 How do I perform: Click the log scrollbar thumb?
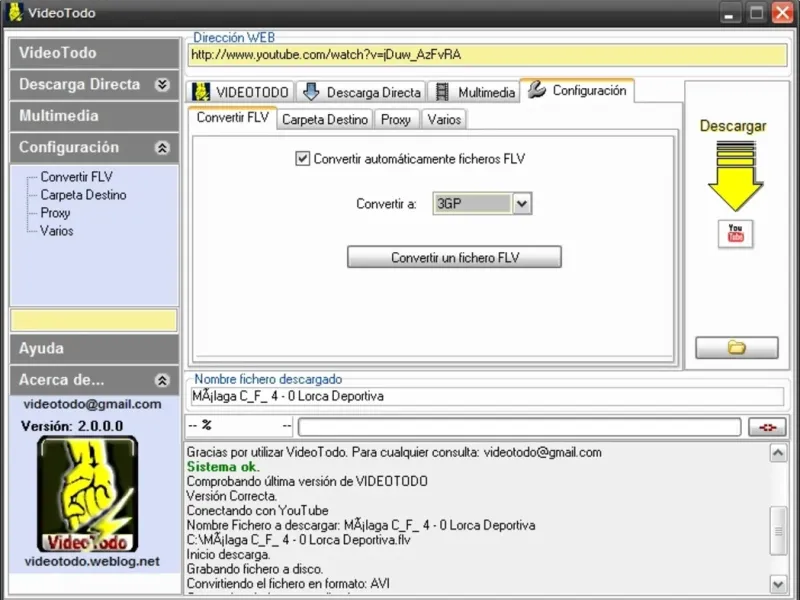(778, 531)
